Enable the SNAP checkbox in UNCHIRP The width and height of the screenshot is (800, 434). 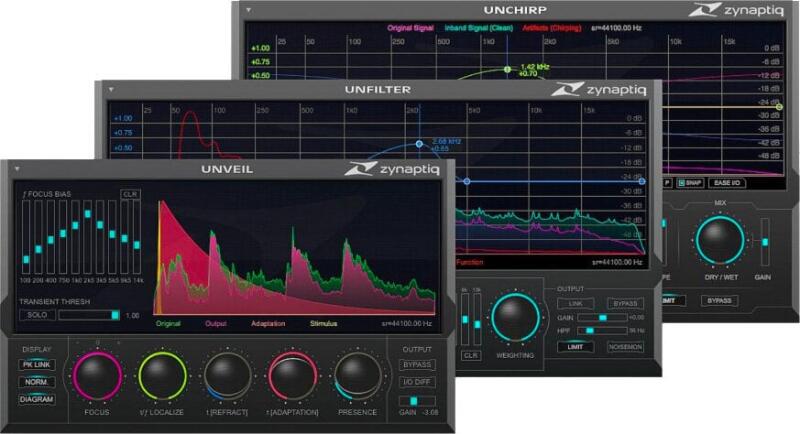[x=683, y=183]
